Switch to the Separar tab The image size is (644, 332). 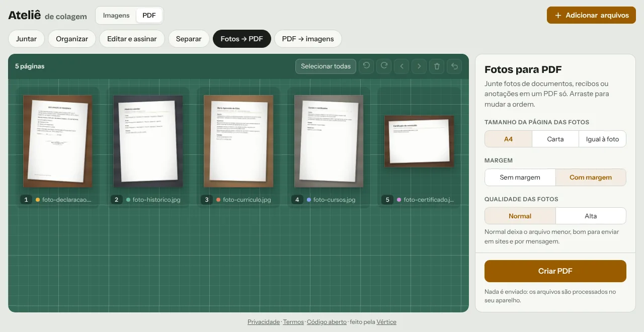pos(189,39)
